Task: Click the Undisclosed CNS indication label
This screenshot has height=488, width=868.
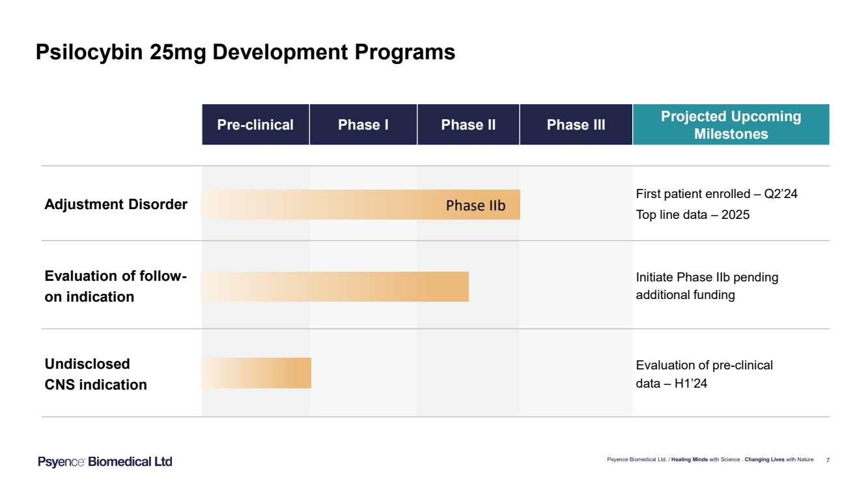Action: pos(96,374)
